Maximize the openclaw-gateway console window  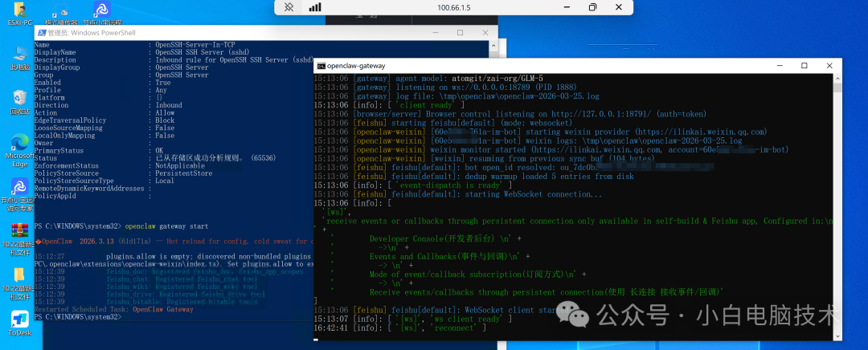click(x=804, y=65)
